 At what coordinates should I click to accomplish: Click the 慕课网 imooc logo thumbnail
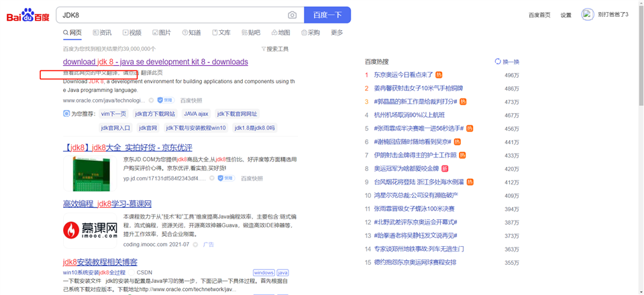90,230
